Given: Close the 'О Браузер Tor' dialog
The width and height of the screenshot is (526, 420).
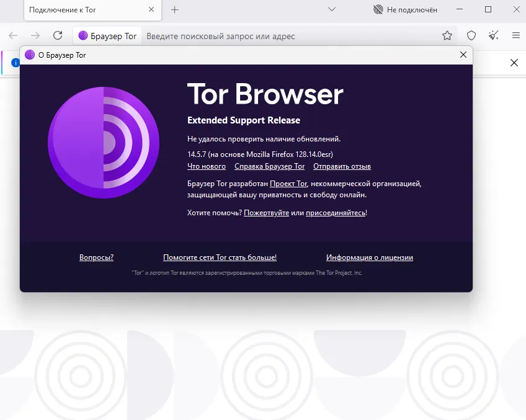Looking at the screenshot, I should 463,55.
